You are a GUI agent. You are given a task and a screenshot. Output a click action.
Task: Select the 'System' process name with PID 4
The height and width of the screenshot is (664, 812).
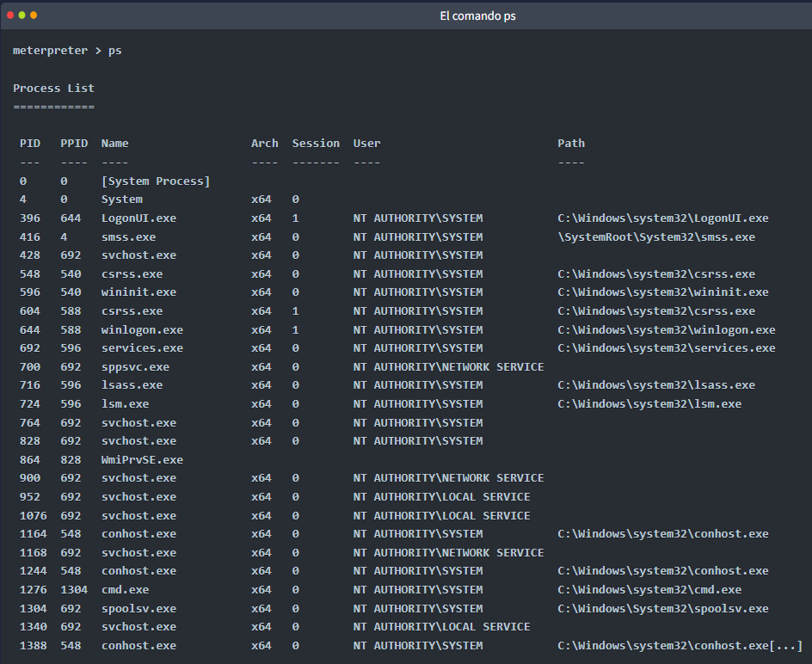(121, 200)
